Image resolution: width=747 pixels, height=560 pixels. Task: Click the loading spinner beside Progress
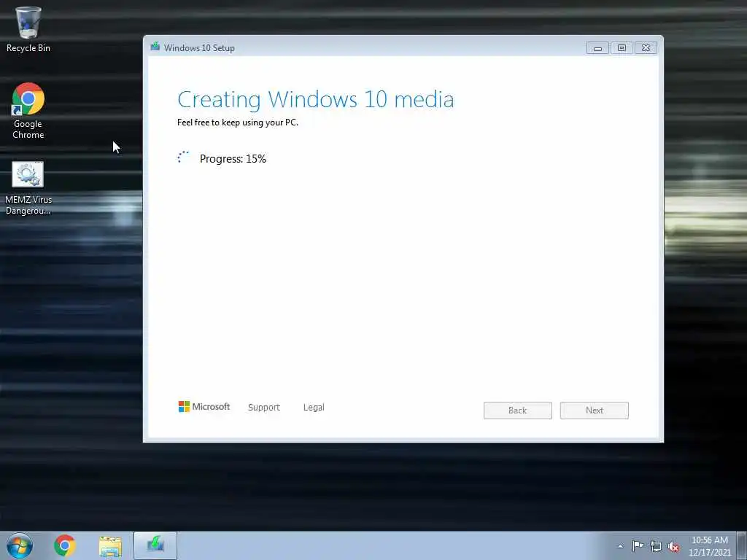pos(183,157)
